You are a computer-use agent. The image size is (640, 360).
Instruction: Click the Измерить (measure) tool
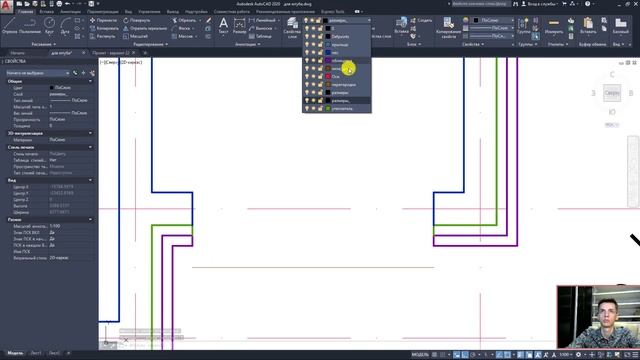[553, 25]
